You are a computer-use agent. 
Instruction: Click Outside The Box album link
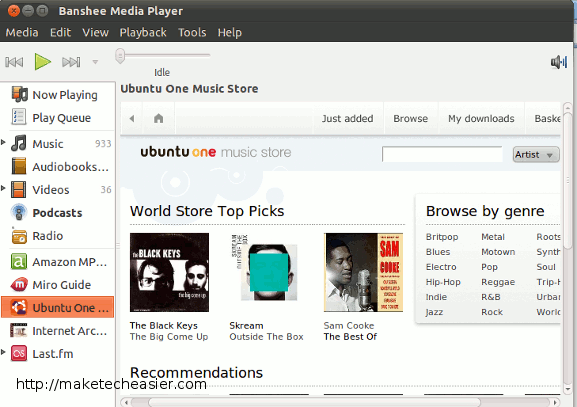266,337
